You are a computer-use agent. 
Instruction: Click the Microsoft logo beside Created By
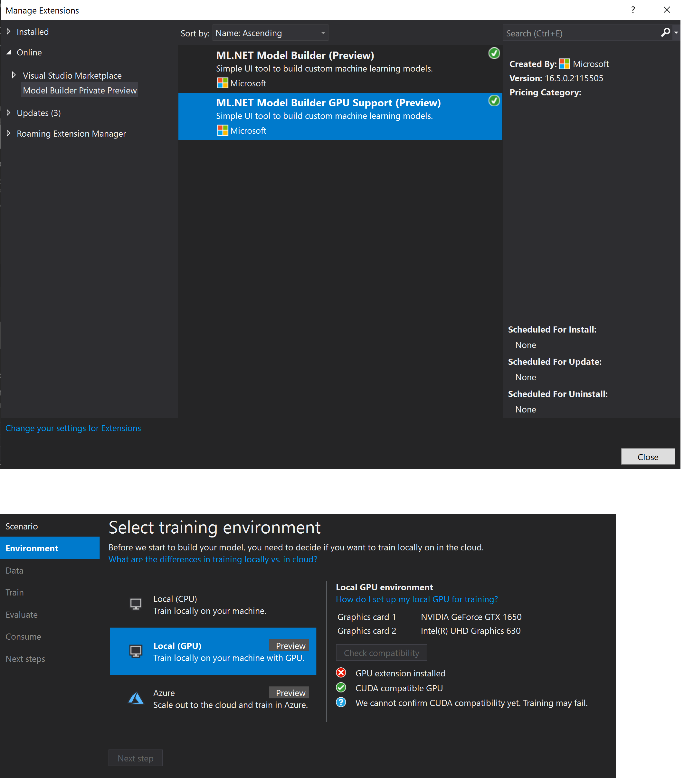click(565, 64)
